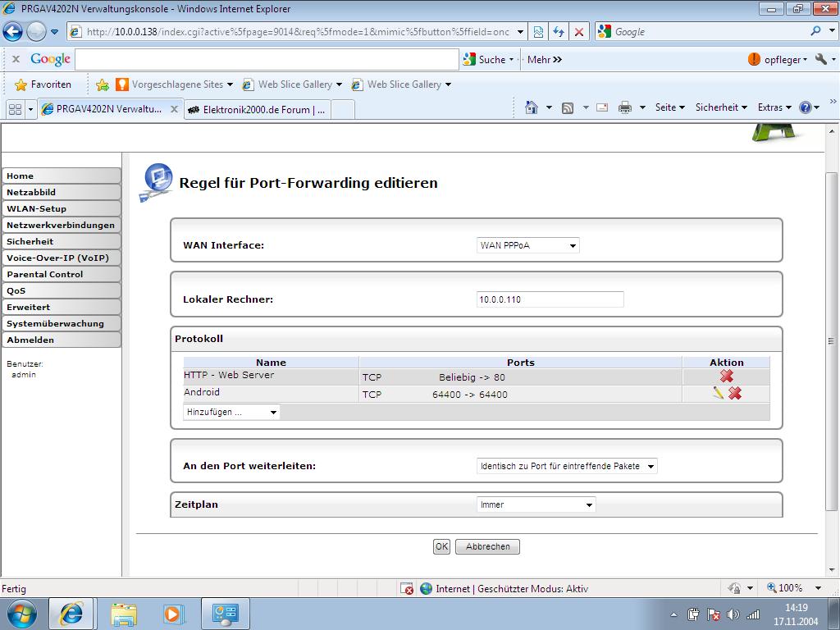
Task: Open the Hinzufügen protocol dropdown
Action: click(x=231, y=412)
